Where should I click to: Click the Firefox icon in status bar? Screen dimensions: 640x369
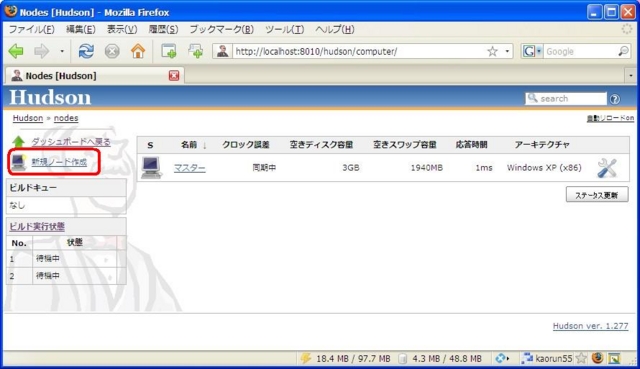[598, 358]
